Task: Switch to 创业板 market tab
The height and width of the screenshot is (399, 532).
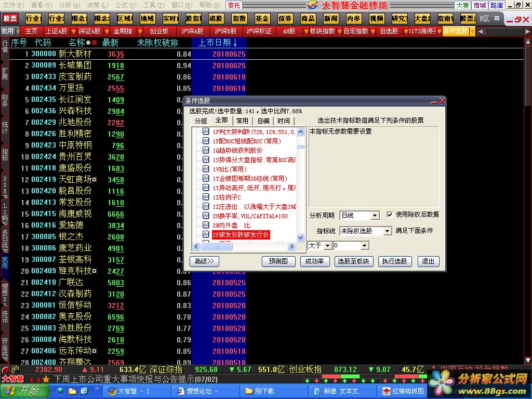Action: click(x=159, y=31)
